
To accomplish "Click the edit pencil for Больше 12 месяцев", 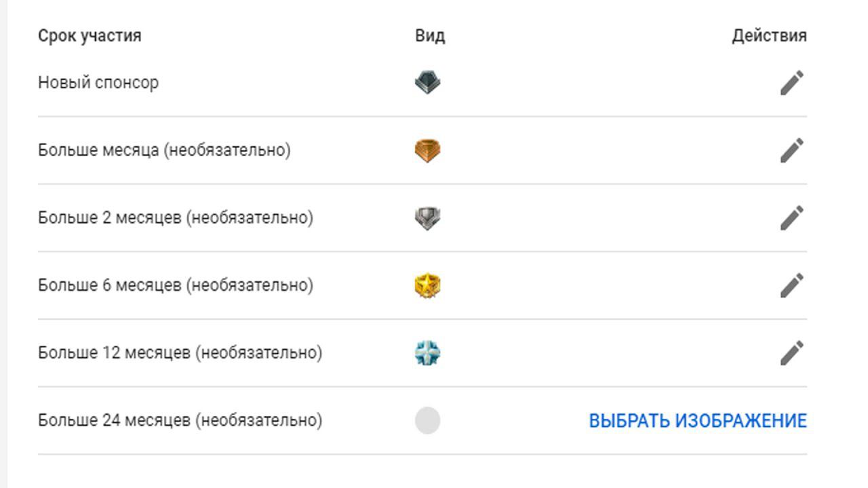I will [791, 353].
